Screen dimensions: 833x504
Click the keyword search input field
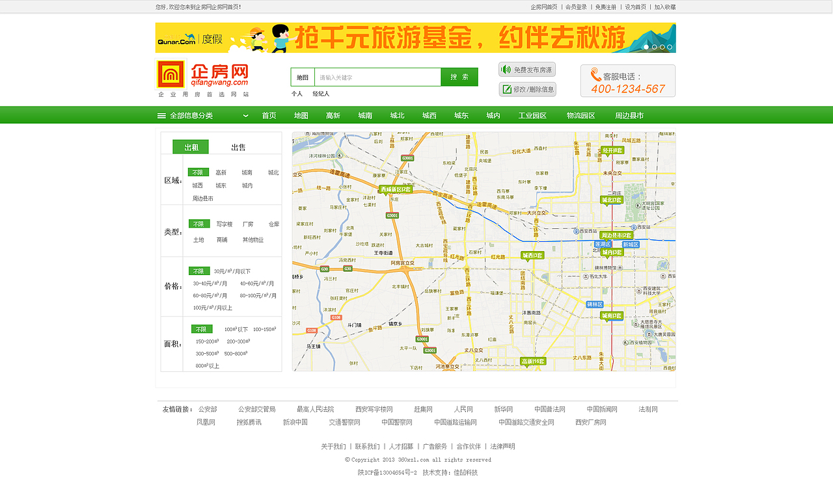(377, 77)
